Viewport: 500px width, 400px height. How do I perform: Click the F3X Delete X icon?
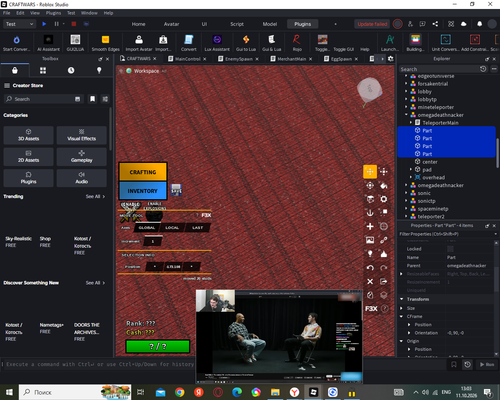pos(370,281)
